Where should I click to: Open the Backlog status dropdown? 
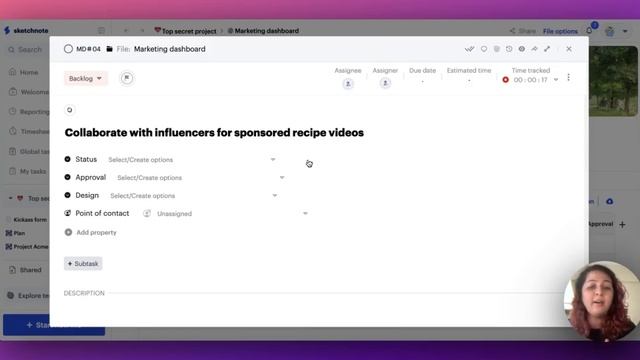[x=85, y=78]
